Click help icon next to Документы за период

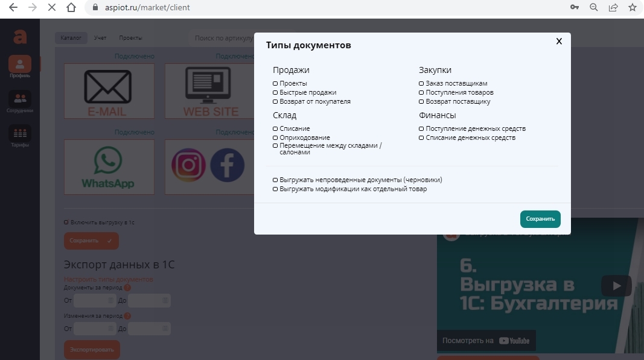127,288
